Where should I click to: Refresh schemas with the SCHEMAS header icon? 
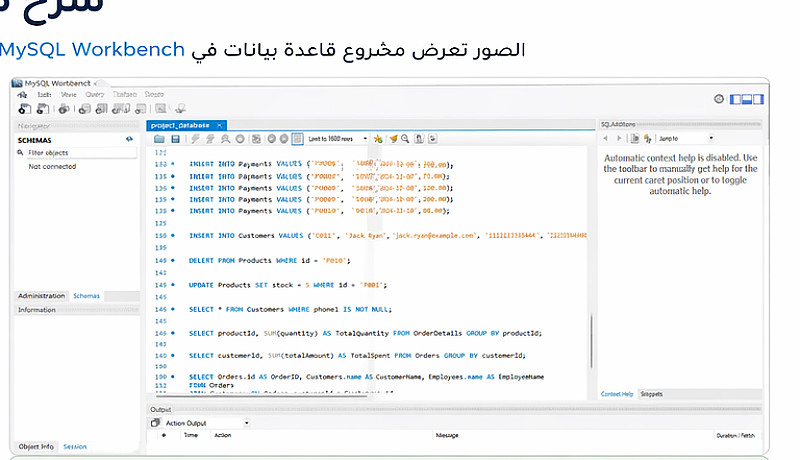coord(130,139)
